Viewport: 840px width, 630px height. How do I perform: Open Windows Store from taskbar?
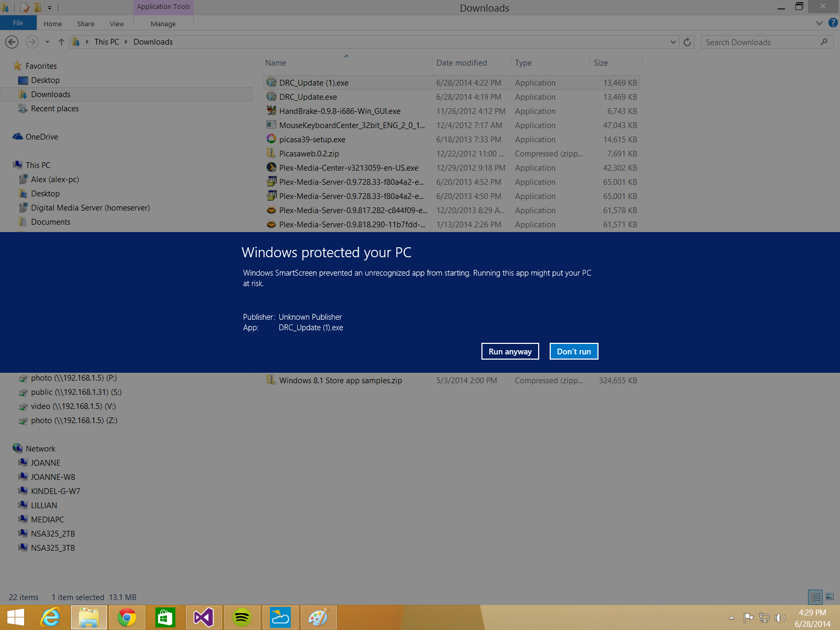click(x=165, y=617)
